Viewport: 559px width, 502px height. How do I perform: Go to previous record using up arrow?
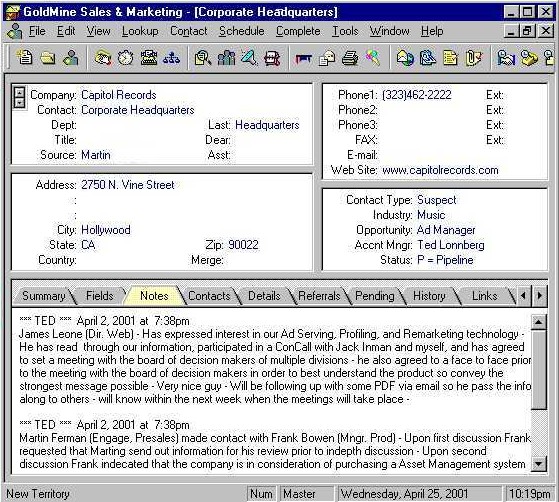pyautogui.click(x=19, y=93)
